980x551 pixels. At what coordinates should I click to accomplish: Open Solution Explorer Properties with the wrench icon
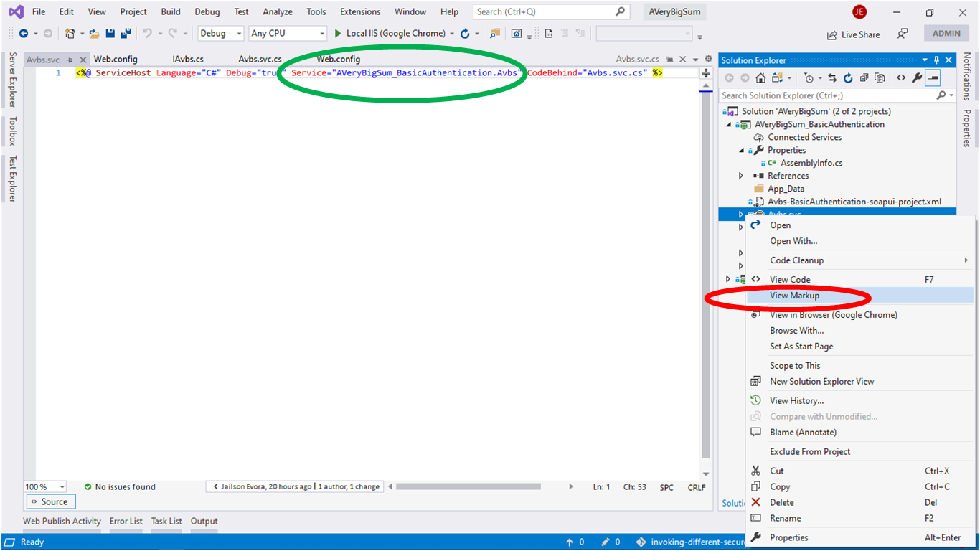(918, 77)
